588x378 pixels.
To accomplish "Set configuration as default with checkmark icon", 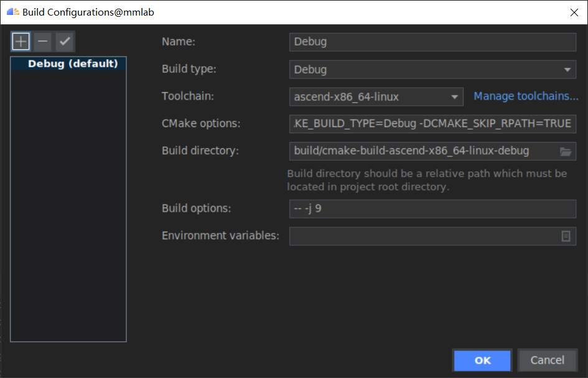I will [x=65, y=42].
